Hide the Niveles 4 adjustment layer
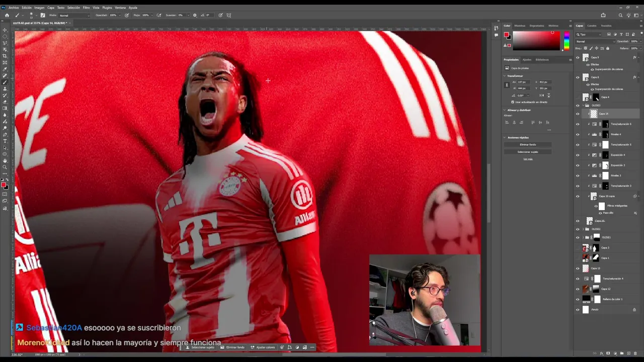 [x=578, y=134]
